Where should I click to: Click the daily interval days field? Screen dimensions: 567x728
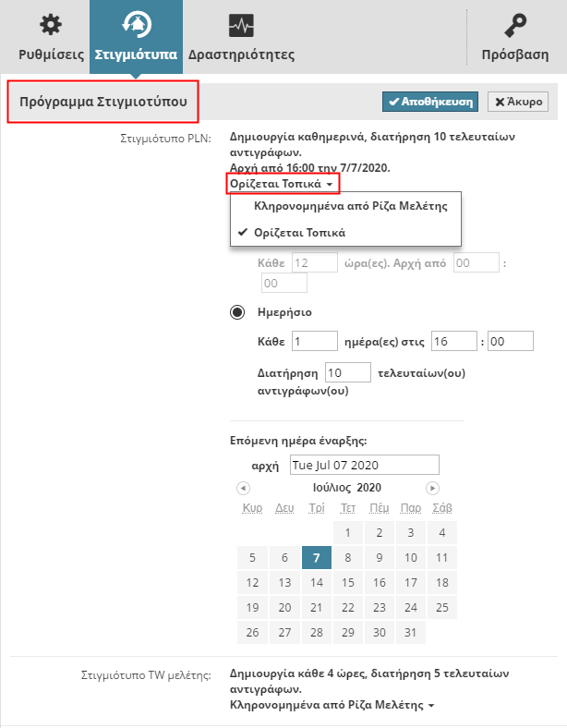click(314, 341)
